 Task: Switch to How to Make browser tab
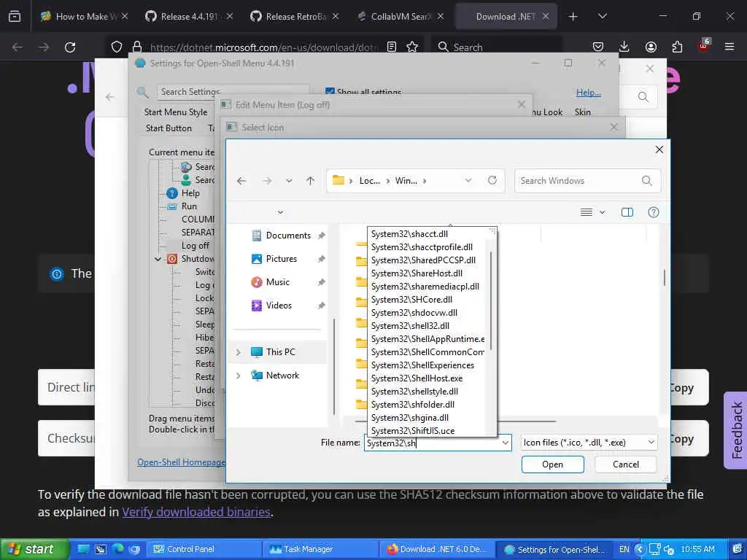[85, 16]
